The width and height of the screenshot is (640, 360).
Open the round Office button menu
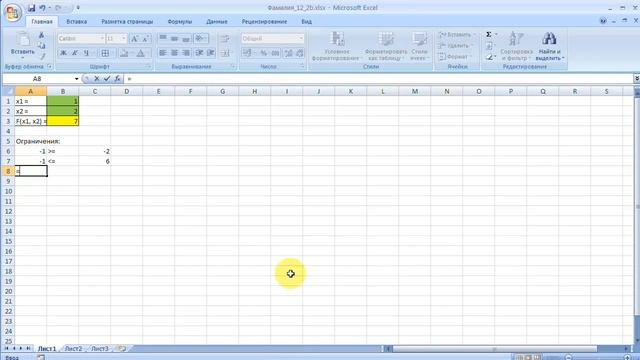(x=12, y=13)
